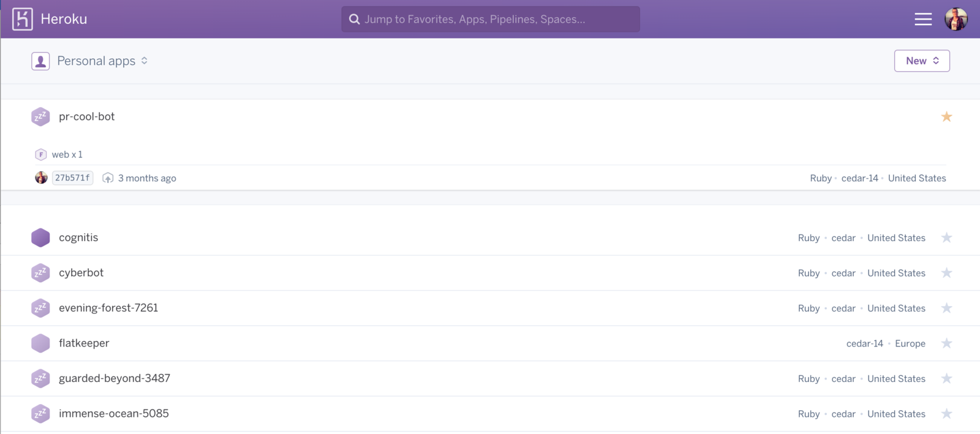The image size is (980, 434).
Task: Click the Personal apps person icon
Action: click(40, 61)
